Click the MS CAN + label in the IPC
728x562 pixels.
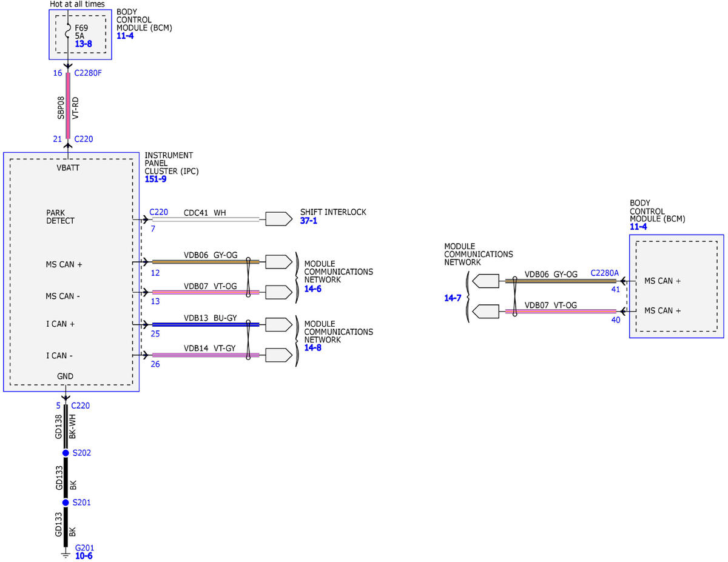[x=65, y=265]
